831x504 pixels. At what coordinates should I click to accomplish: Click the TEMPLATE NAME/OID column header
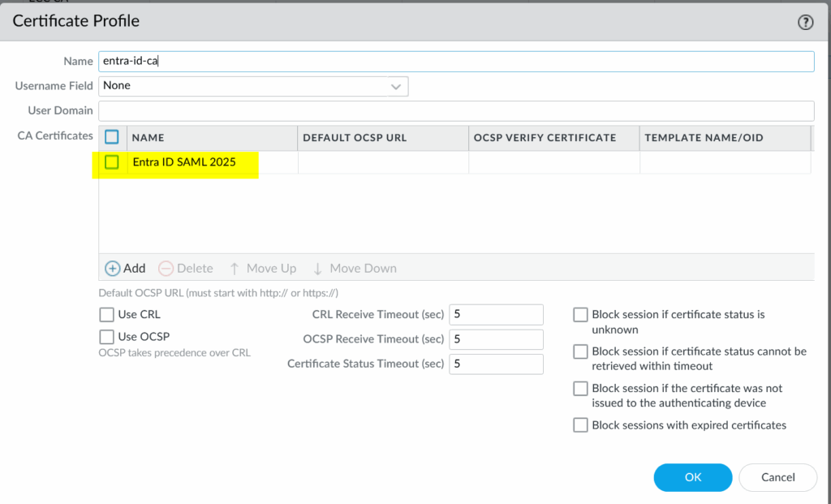704,138
